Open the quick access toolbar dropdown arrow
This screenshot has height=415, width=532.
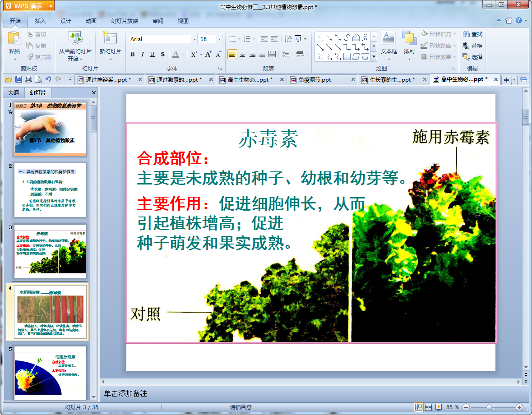[x=70, y=79]
